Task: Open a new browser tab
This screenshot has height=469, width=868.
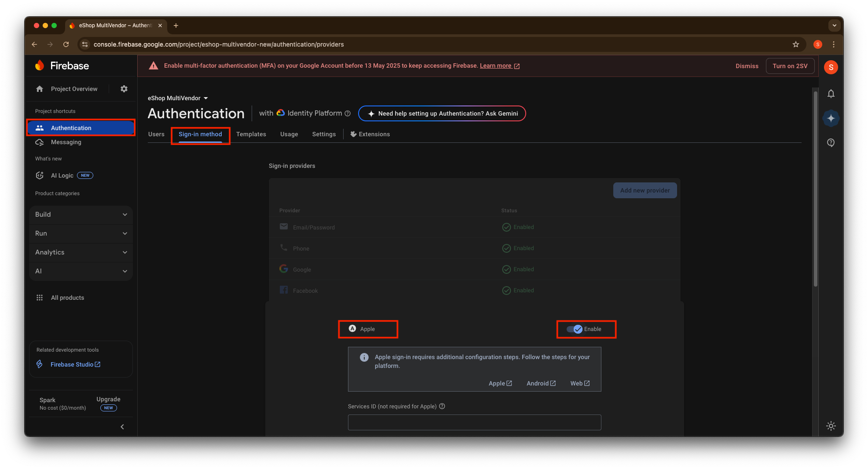Action: click(176, 25)
